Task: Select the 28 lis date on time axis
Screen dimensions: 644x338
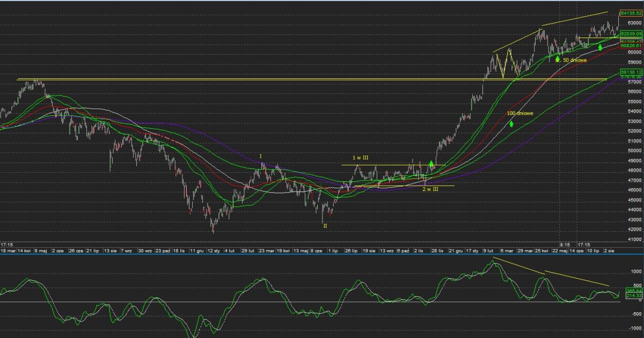Action: click(437, 251)
